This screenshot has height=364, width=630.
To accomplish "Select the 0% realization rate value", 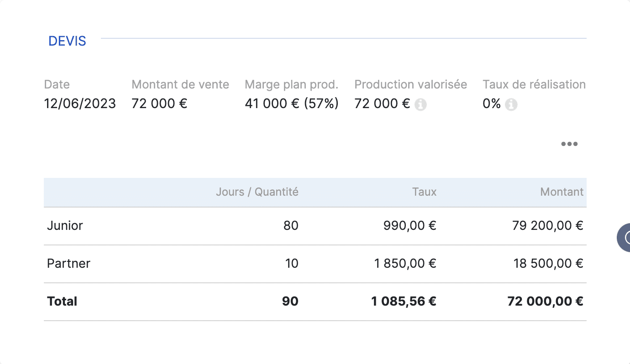I will coord(492,104).
